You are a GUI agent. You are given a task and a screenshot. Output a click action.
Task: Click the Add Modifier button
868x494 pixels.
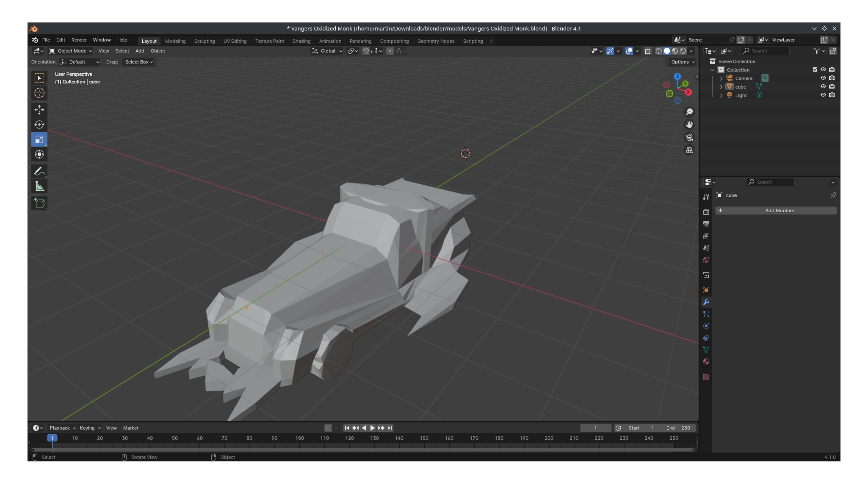(776, 211)
